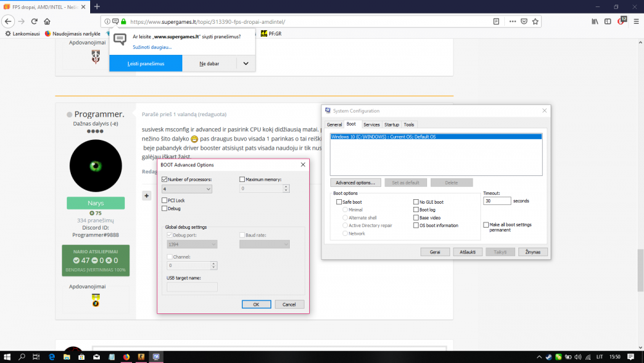Click the red extension icon with 12 badge
This screenshot has width=644, height=363.
(x=621, y=21)
